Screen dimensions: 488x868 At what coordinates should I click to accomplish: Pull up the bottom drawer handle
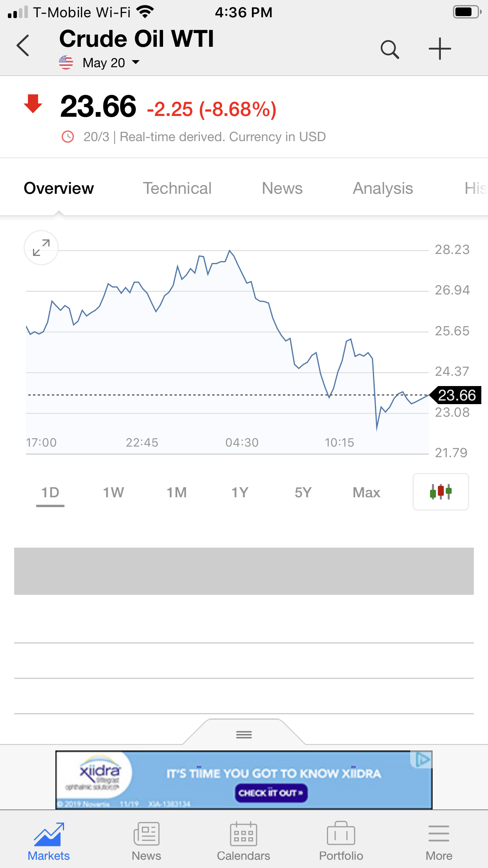[x=244, y=734]
